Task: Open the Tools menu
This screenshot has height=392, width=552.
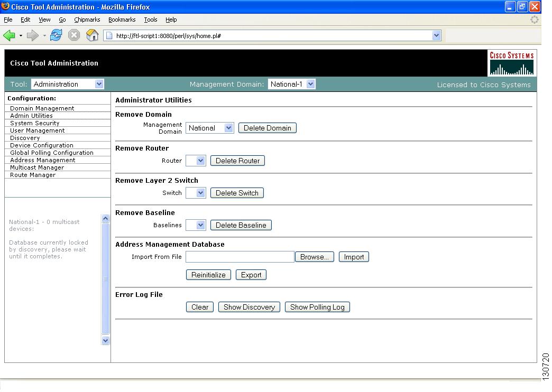Action: coord(150,20)
